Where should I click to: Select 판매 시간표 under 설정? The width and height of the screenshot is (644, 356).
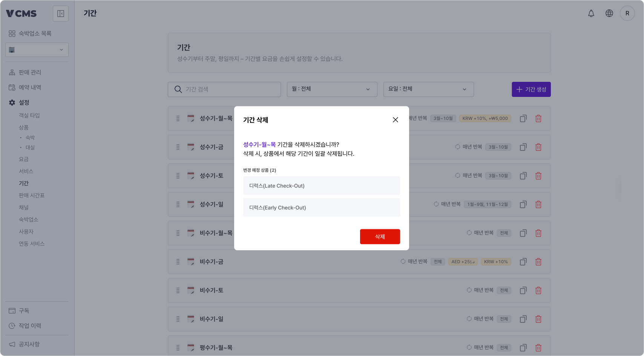point(32,195)
